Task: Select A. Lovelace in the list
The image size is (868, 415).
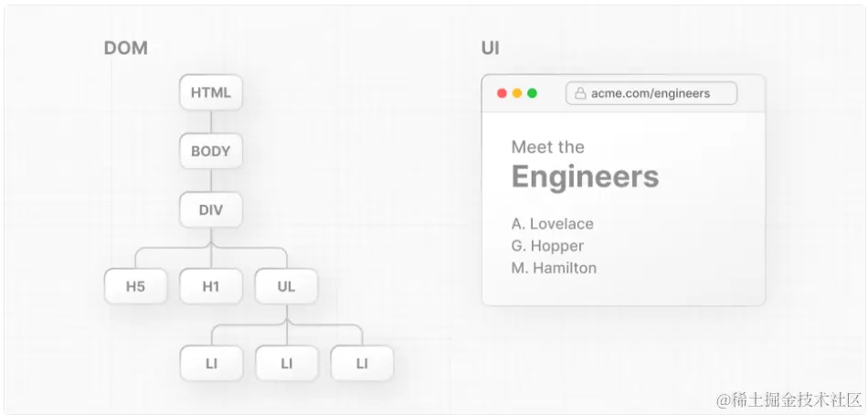Action: click(553, 224)
